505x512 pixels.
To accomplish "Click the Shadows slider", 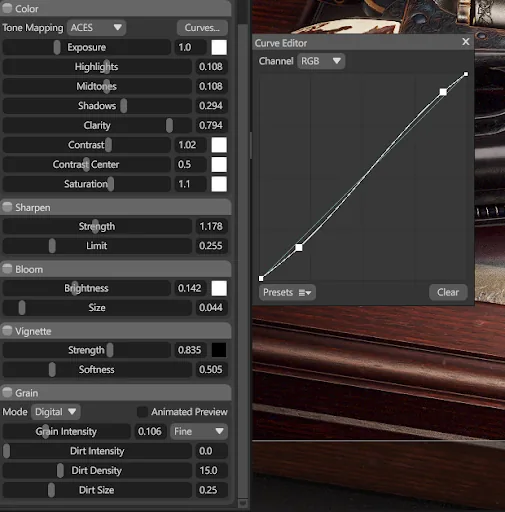I will [97, 106].
